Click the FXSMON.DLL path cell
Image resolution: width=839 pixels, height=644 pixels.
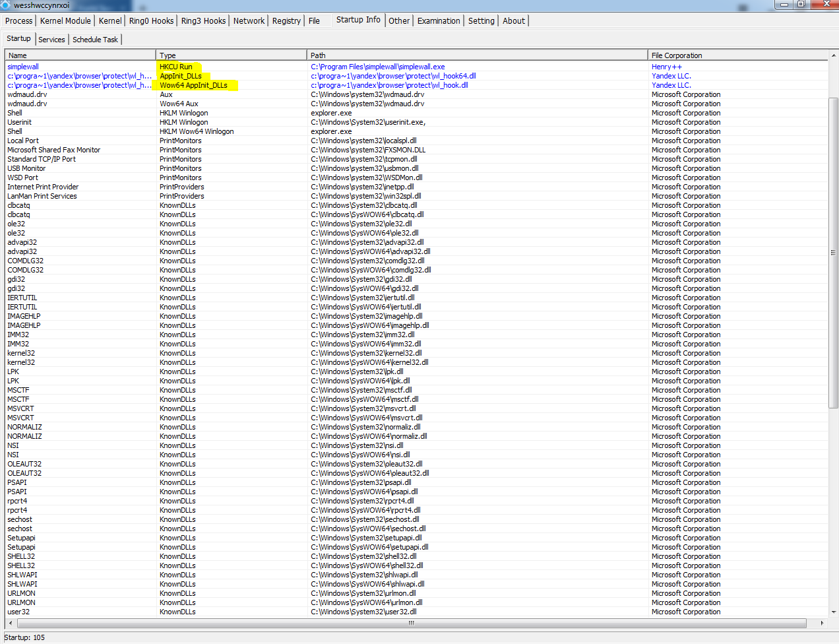pos(368,150)
